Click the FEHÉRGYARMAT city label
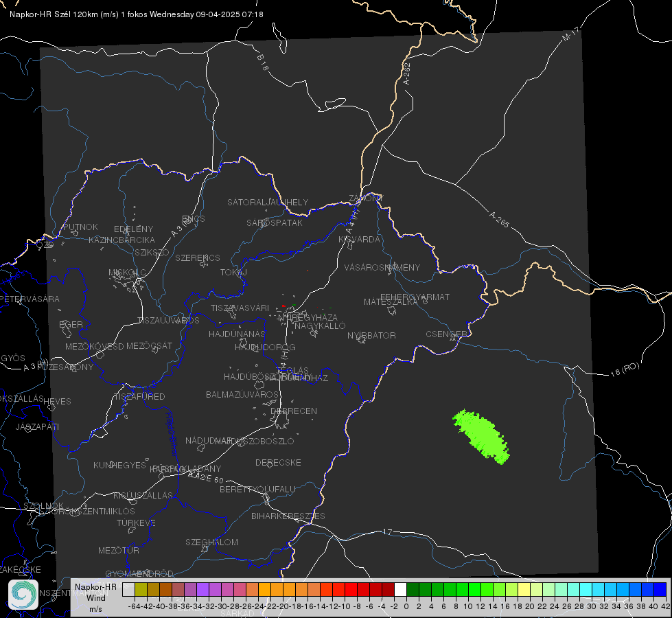The height and width of the screenshot is (618, 672). pyautogui.click(x=415, y=297)
